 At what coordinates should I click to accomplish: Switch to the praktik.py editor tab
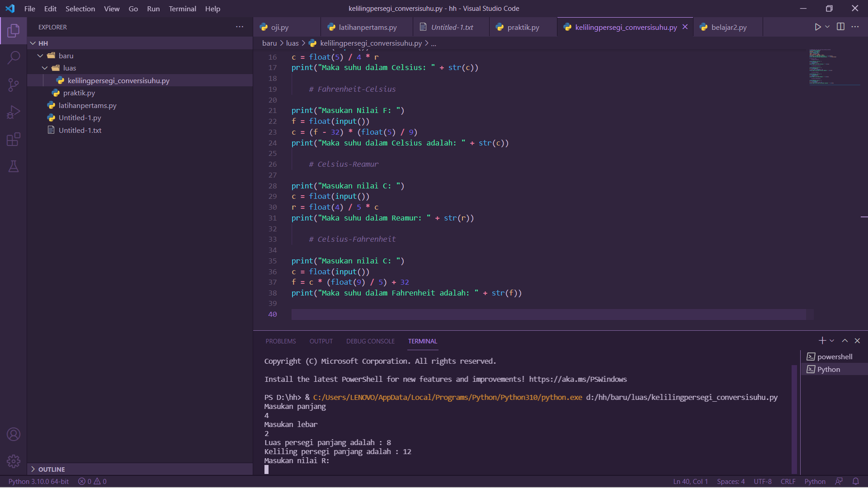523,27
